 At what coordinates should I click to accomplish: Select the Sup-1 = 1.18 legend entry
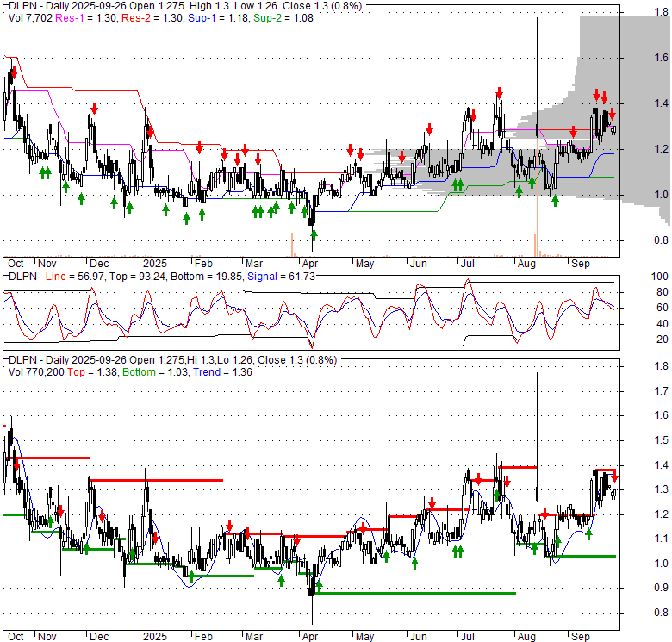(219, 18)
